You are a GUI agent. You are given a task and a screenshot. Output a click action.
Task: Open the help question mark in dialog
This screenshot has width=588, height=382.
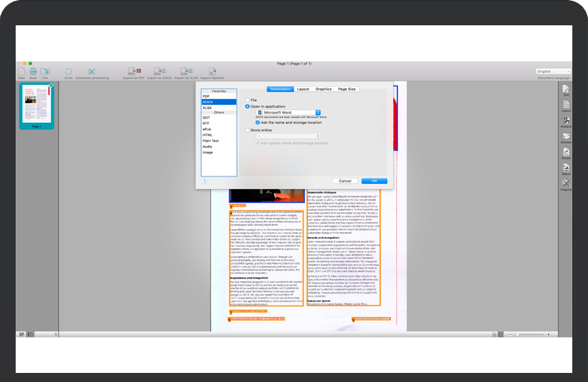pos(204,181)
